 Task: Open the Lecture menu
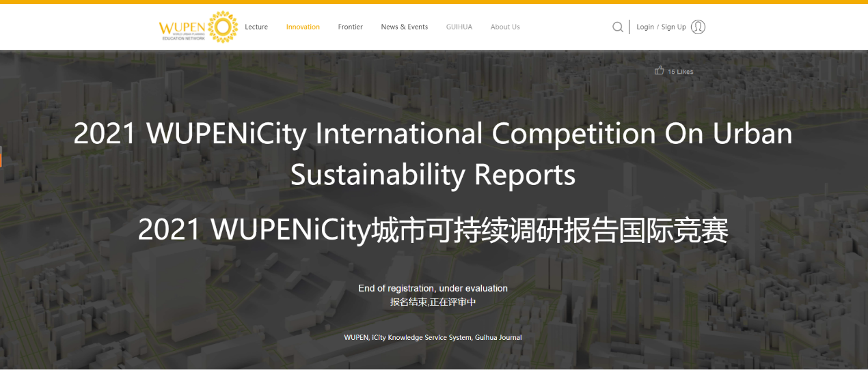[x=256, y=27]
